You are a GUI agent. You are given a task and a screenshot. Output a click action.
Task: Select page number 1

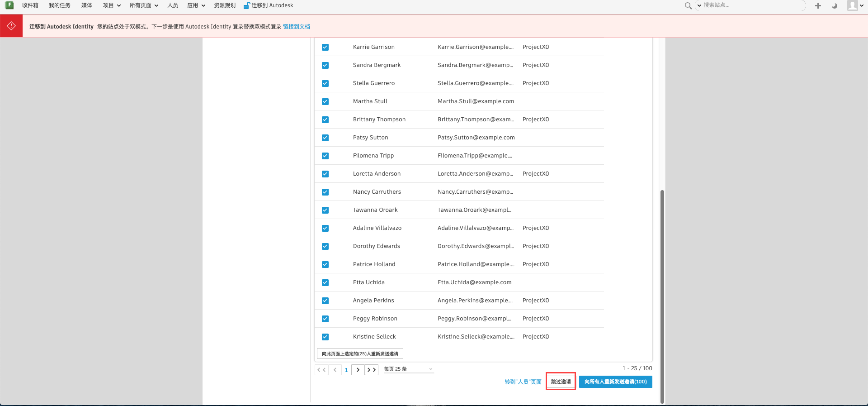(x=346, y=370)
